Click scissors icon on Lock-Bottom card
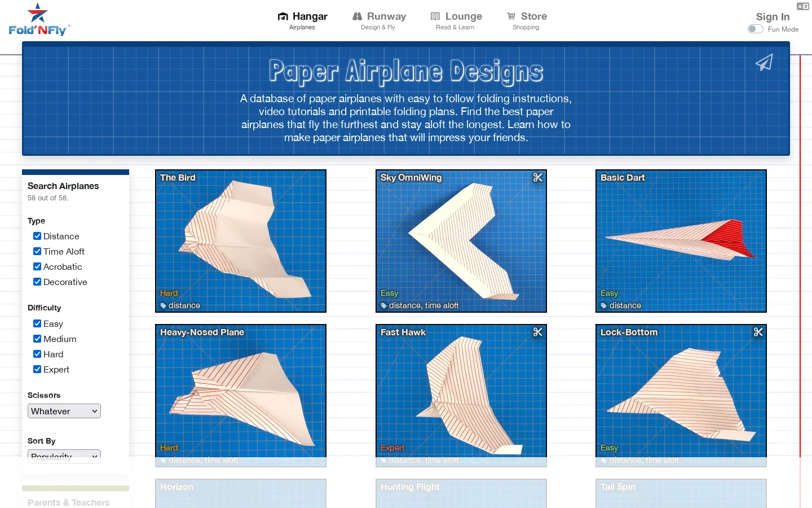Viewport: 812px width, 508px height. (x=758, y=332)
